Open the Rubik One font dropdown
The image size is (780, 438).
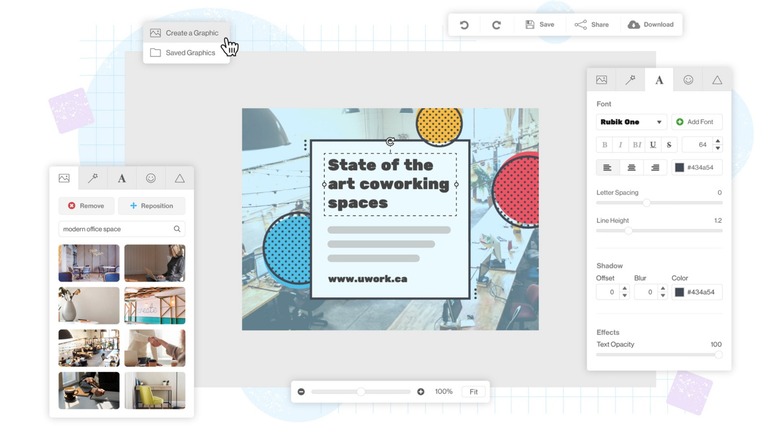point(631,122)
